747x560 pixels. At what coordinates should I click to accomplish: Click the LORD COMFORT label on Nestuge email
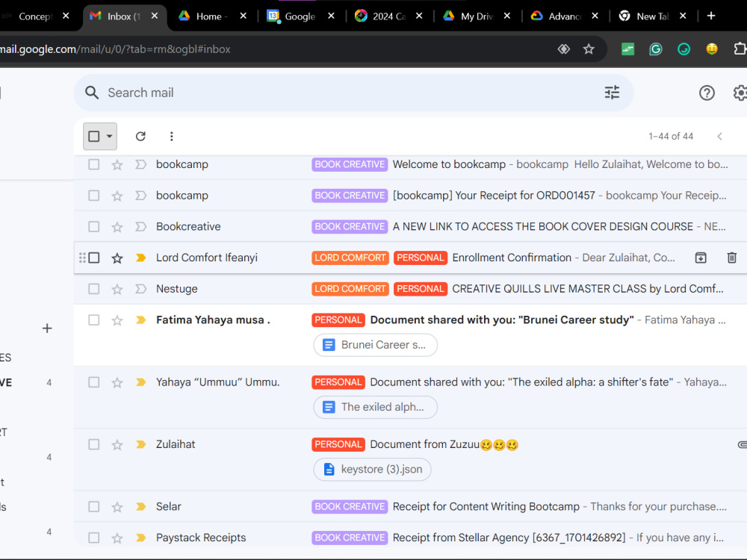click(x=350, y=288)
